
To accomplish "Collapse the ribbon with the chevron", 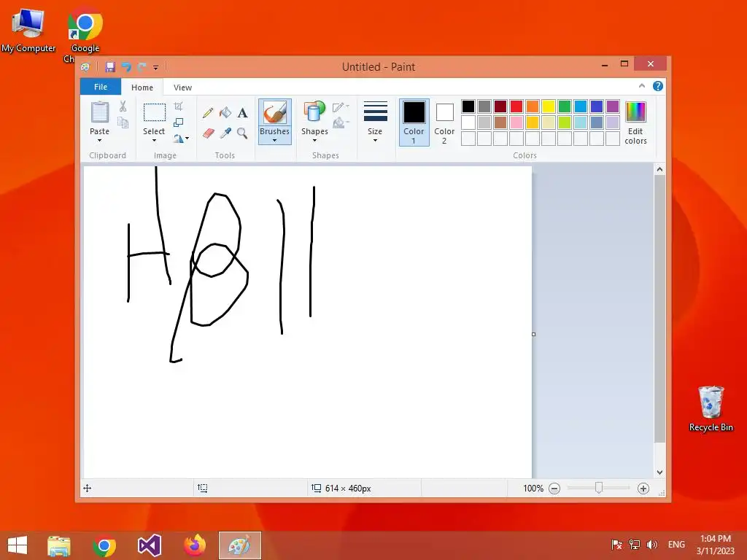I will tap(642, 86).
